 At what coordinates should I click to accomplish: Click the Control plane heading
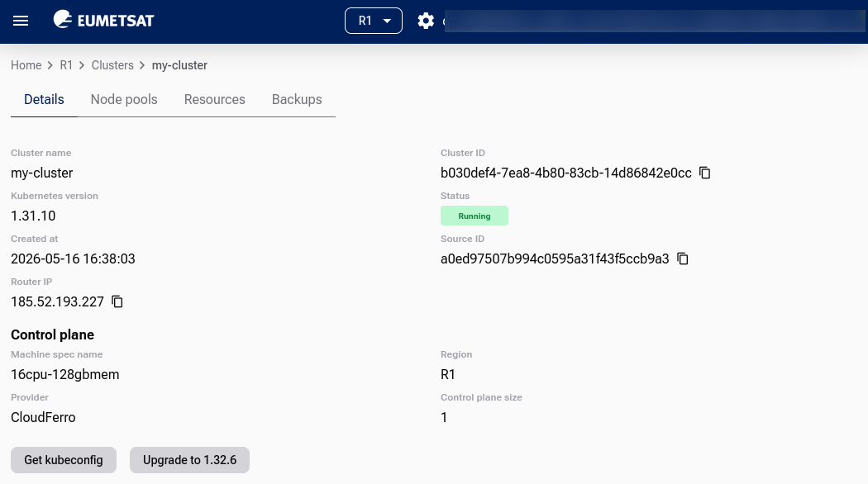[53, 335]
